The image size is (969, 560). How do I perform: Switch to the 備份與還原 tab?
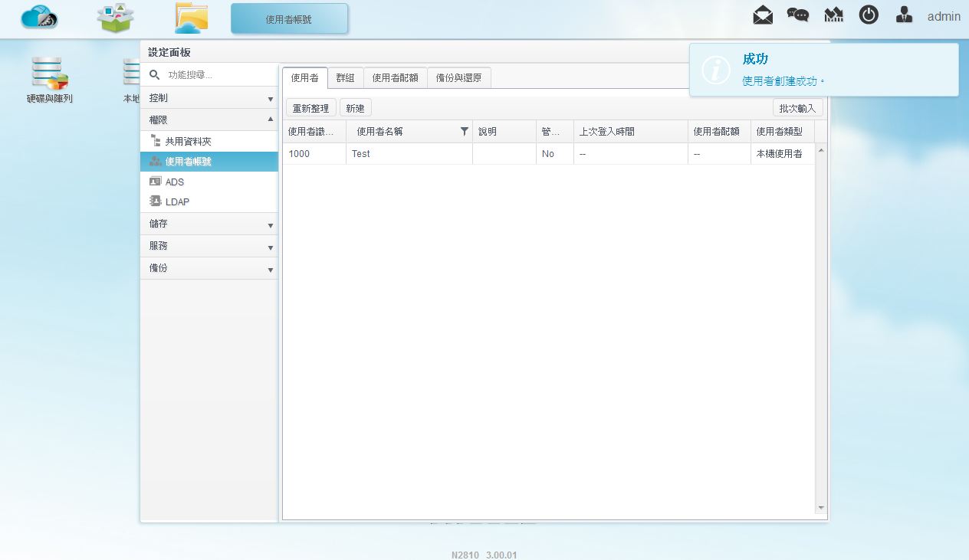[x=459, y=77]
